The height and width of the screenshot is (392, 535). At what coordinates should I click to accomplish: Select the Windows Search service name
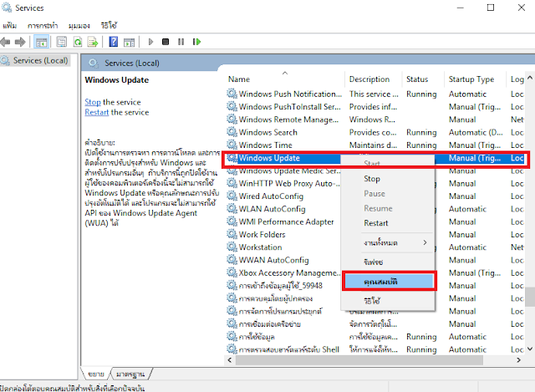[267, 132]
